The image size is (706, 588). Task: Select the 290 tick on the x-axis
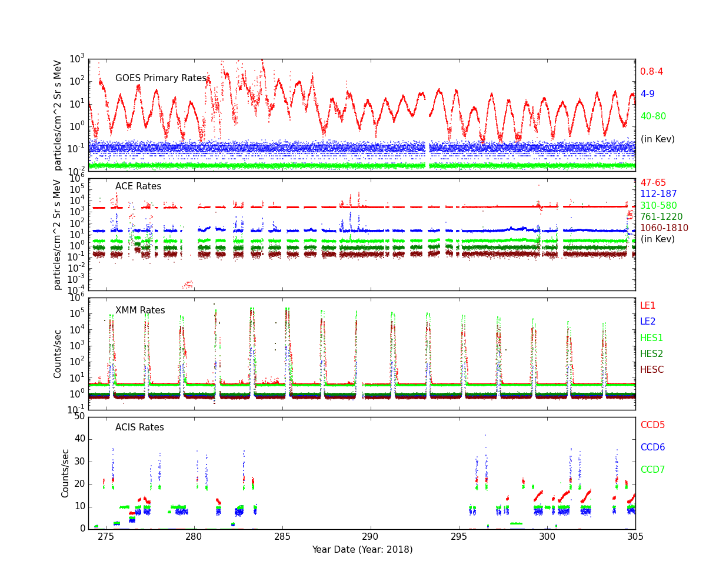pos(371,537)
